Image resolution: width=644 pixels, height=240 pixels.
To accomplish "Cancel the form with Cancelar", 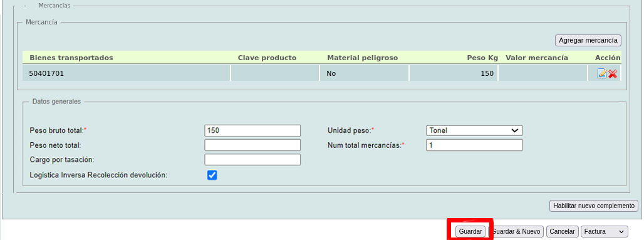I will pyautogui.click(x=563, y=231).
